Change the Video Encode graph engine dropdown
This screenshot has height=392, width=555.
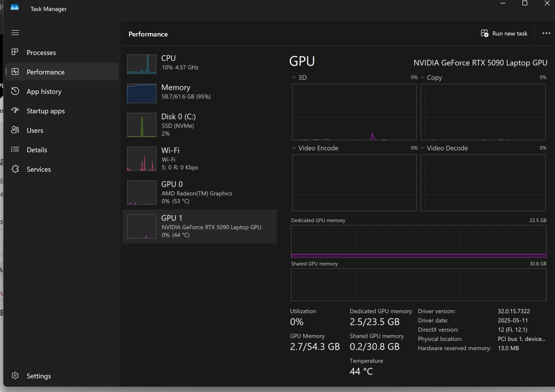[x=294, y=148]
